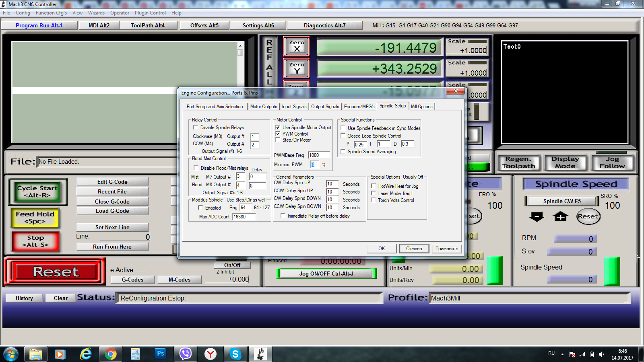Click CW Delay Spin UP seconds field

(x=332, y=184)
